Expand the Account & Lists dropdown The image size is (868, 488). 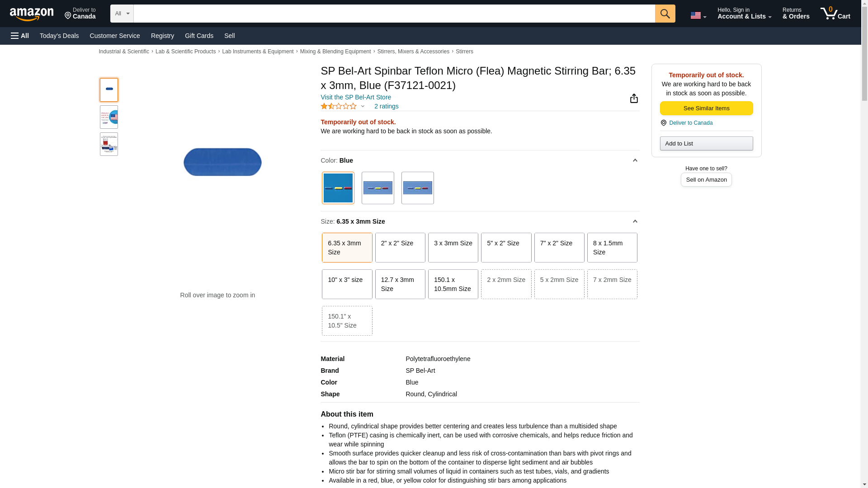tap(744, 14)
